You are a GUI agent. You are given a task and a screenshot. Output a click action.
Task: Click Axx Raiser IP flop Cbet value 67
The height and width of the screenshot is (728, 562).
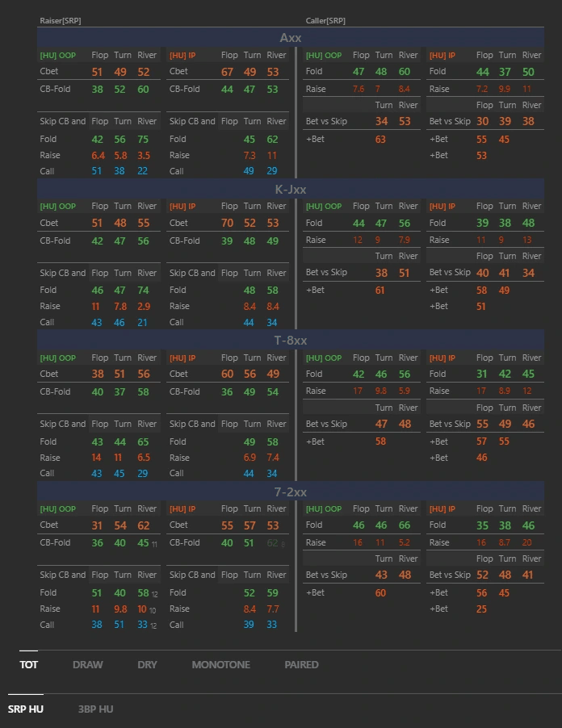[x=227, y=72]
